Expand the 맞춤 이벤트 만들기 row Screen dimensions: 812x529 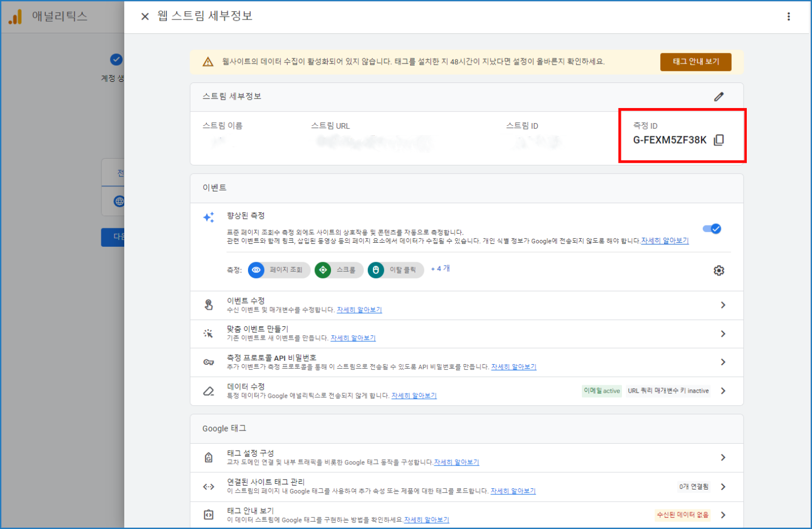pyautogui.click(x=723, y=334)
